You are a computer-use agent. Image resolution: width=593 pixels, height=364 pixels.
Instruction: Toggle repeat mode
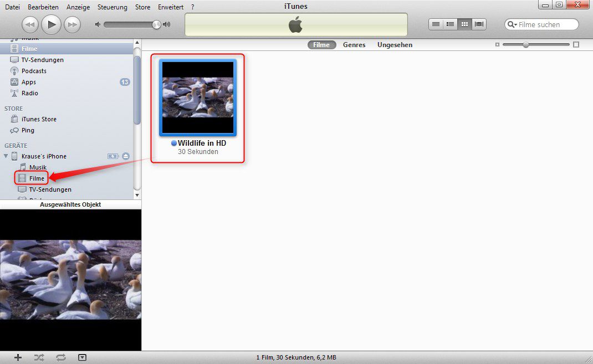pyautogui.click(x=60, y=357)
